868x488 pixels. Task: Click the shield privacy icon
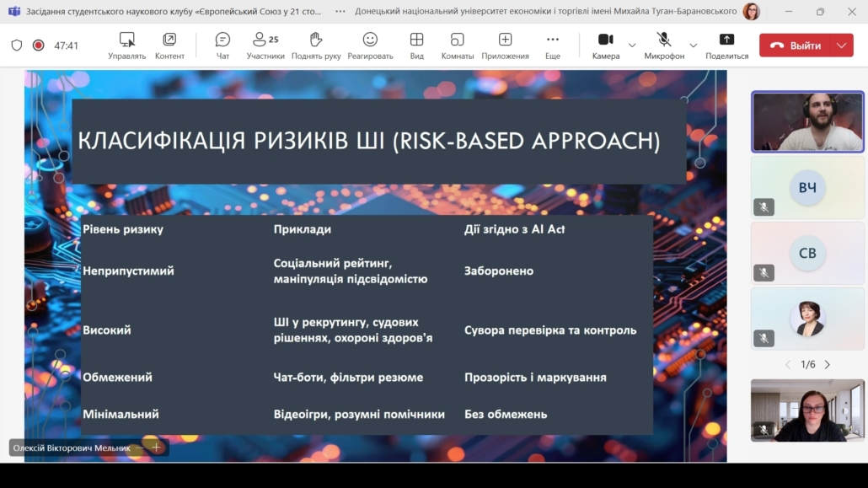point(17,46)
